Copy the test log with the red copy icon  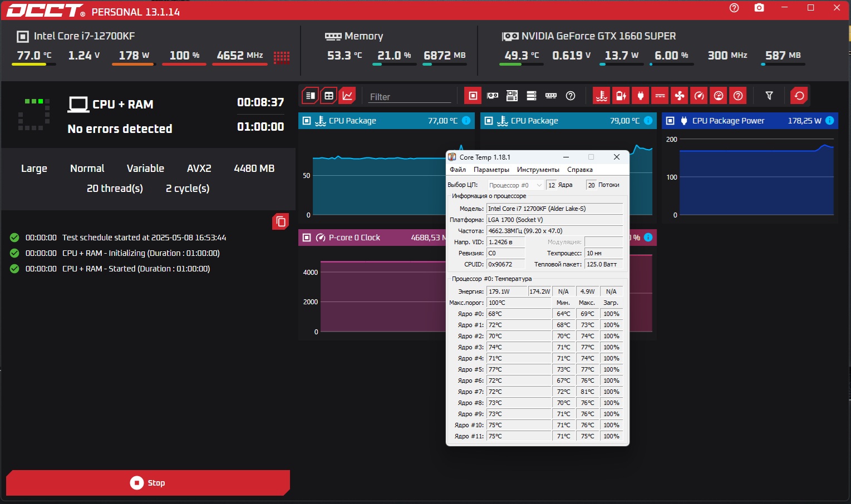coord(281,221)
